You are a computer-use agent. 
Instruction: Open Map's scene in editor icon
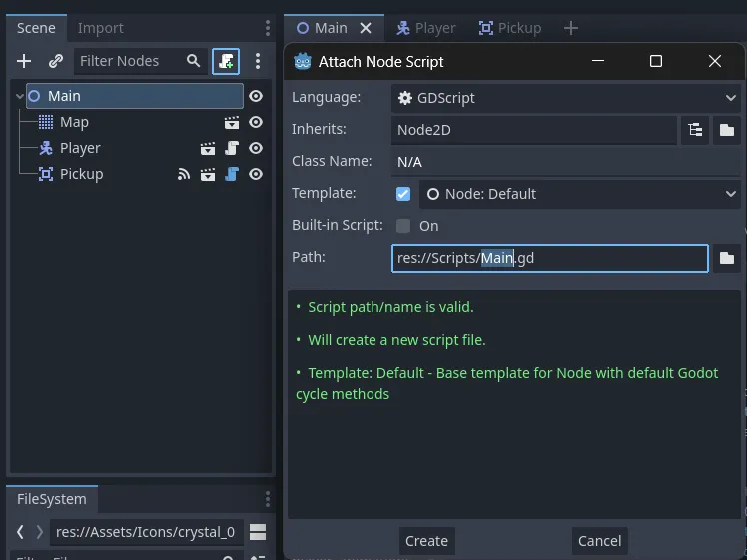point(232,123)
